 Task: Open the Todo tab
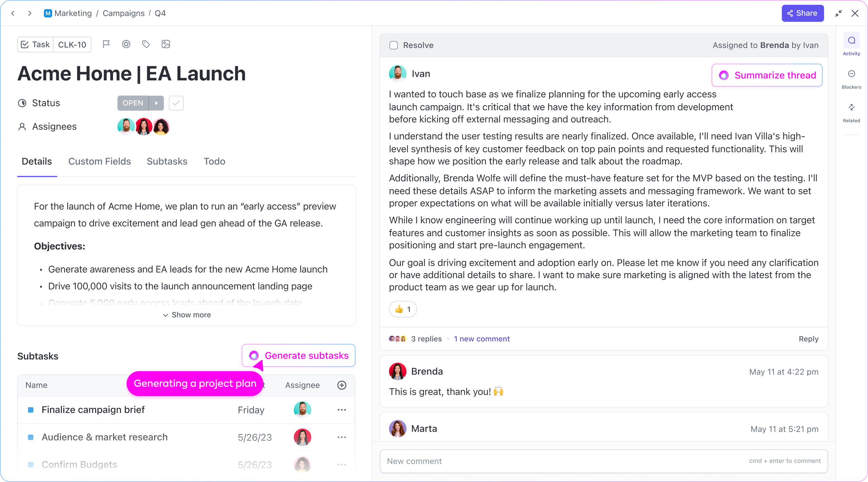click(x=214, y=161)
